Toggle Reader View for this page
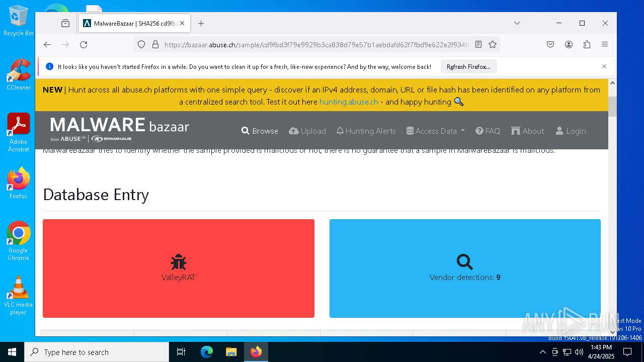The width and height of the screenshot is (644, 362). [x=478, y=44]
